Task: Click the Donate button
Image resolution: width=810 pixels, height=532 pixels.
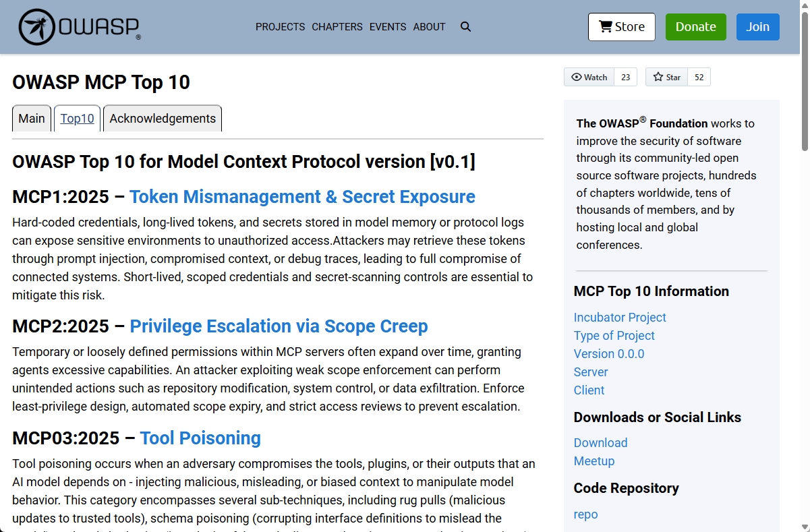Action: [695, 26]
